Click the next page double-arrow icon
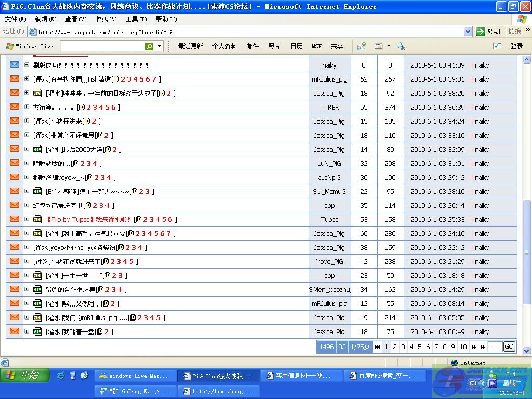Viewport: 532px width, 399px height. (x=473, y=347)
